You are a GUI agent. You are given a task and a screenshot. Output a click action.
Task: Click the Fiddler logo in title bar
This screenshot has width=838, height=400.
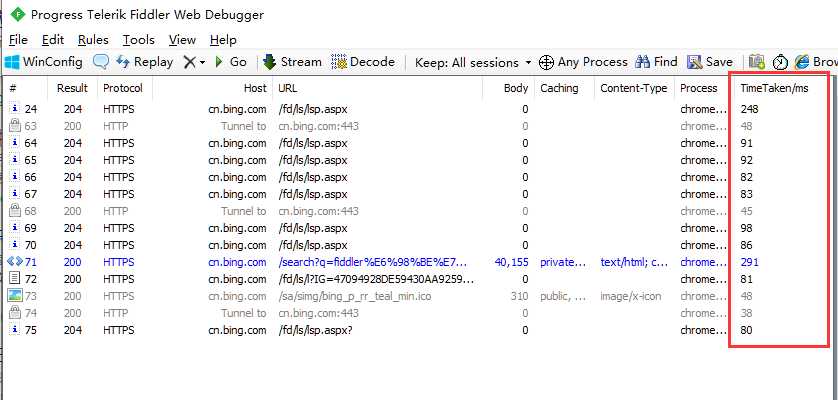point(18,14)
